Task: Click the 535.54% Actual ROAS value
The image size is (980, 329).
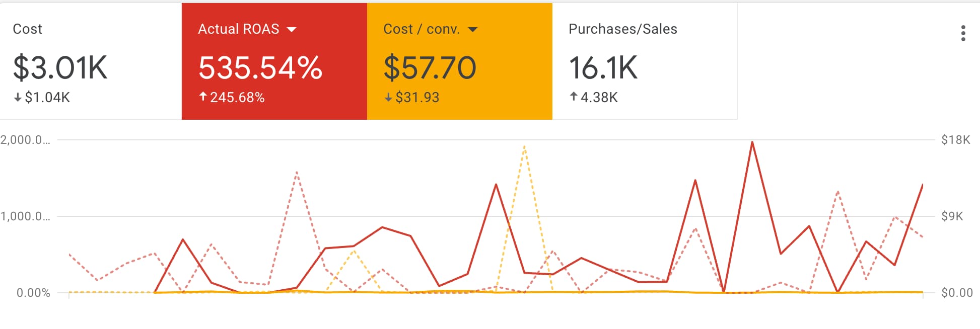Action: pos(260,68)
